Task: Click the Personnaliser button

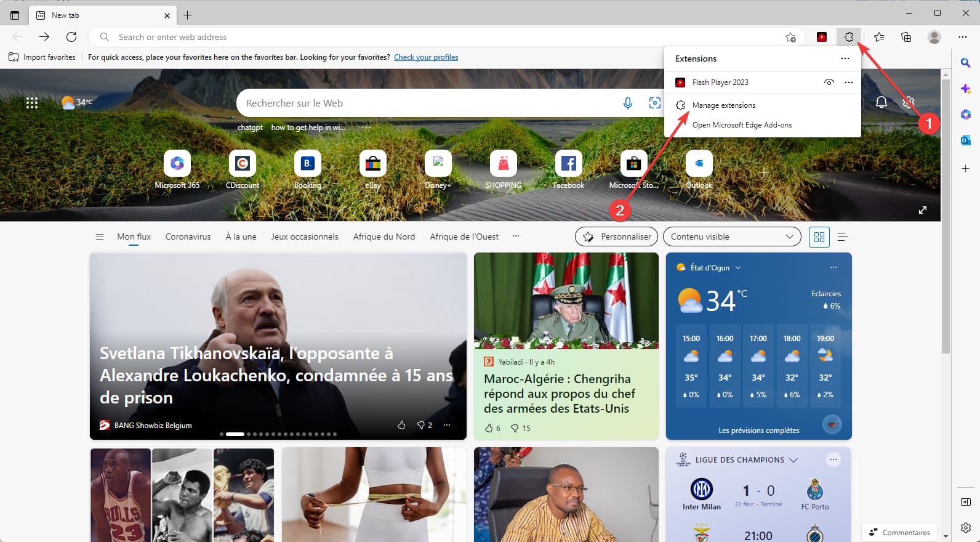Action: 617,237
